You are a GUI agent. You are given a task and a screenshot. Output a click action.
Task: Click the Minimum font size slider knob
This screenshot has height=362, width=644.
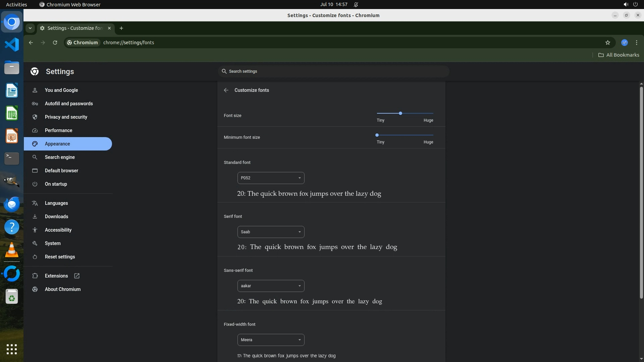377,135
